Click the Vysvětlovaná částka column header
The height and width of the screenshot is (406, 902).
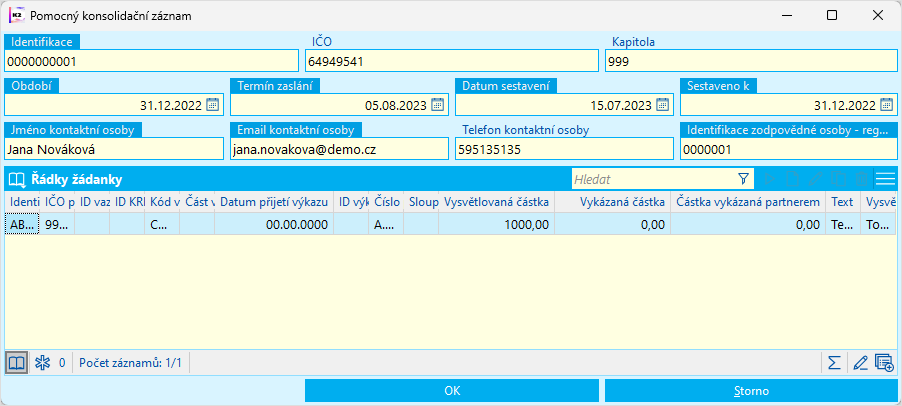(x=496, y=202)
